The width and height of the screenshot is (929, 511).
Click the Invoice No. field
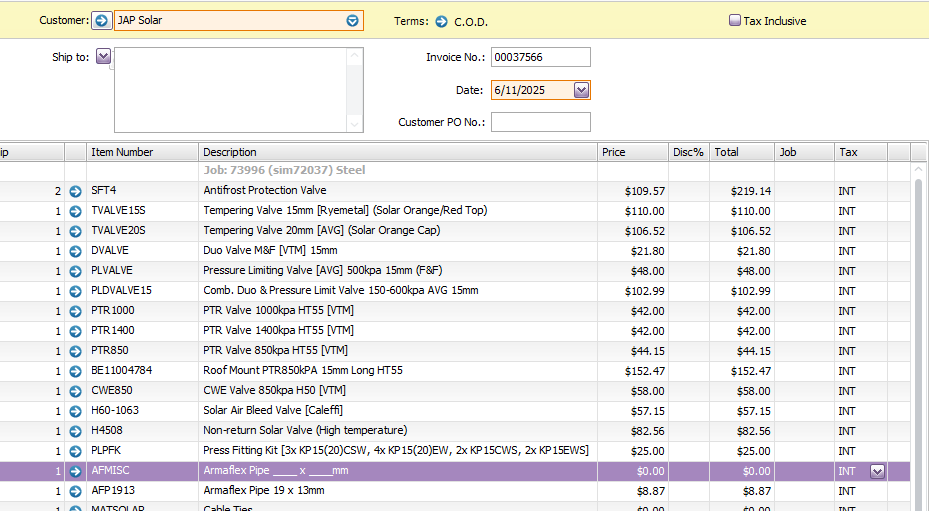[540, 57]
